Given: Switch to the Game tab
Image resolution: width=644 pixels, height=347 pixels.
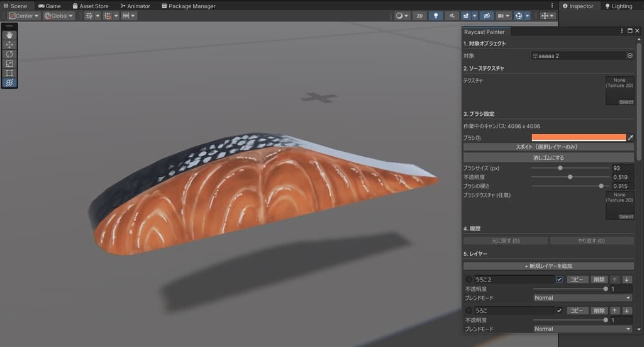Looking at the screenshot, I should point(49,6).
